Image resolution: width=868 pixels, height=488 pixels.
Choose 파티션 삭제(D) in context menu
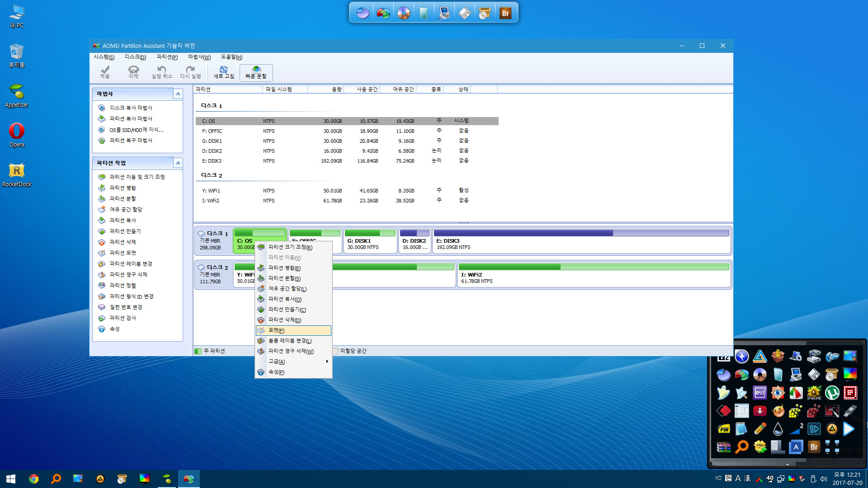click(293, 320)
